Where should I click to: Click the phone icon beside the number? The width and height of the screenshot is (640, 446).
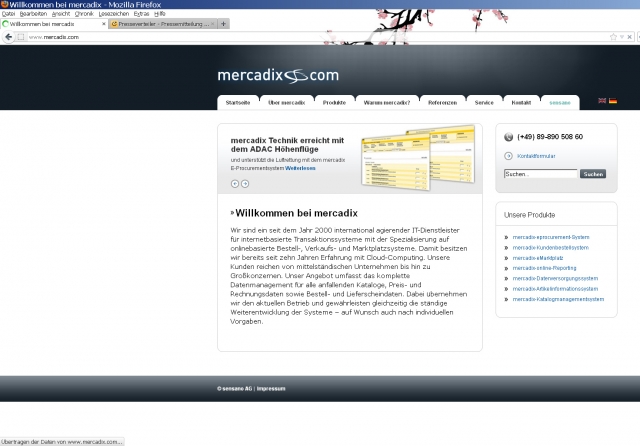pos(508,137)
